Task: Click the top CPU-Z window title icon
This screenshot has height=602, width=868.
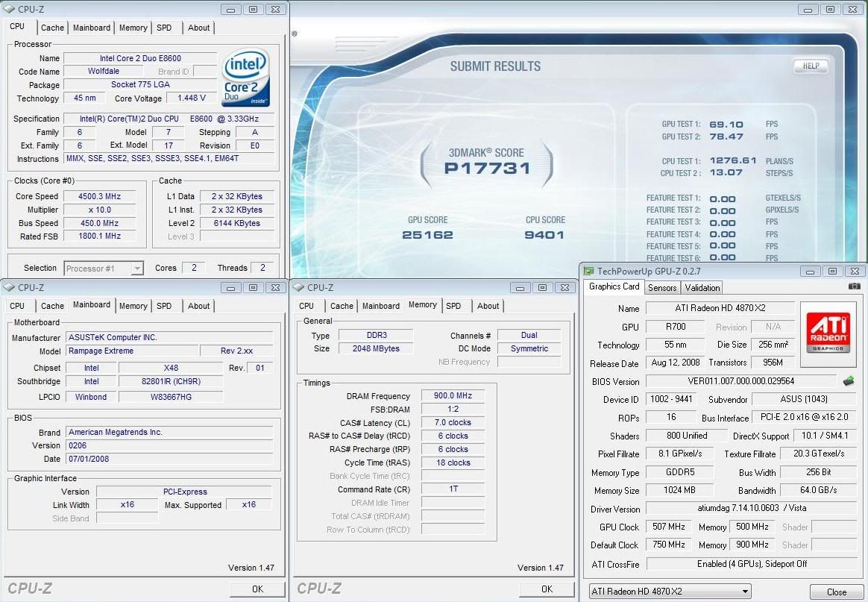Action: 9,9
